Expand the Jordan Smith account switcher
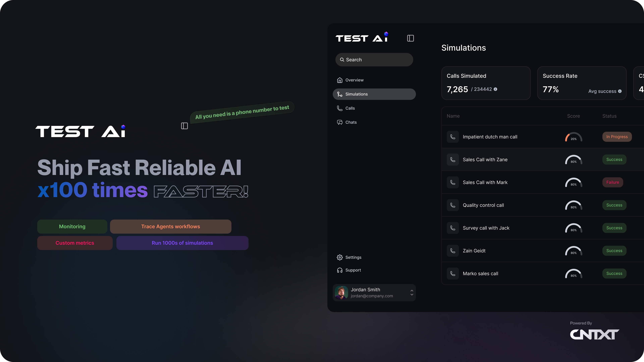The width and height of the screenshot is (644, 362). click(412, 293)
